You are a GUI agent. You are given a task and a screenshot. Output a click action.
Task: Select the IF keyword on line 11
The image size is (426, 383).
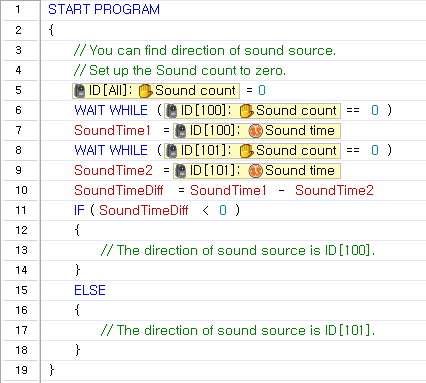[79, 210]
